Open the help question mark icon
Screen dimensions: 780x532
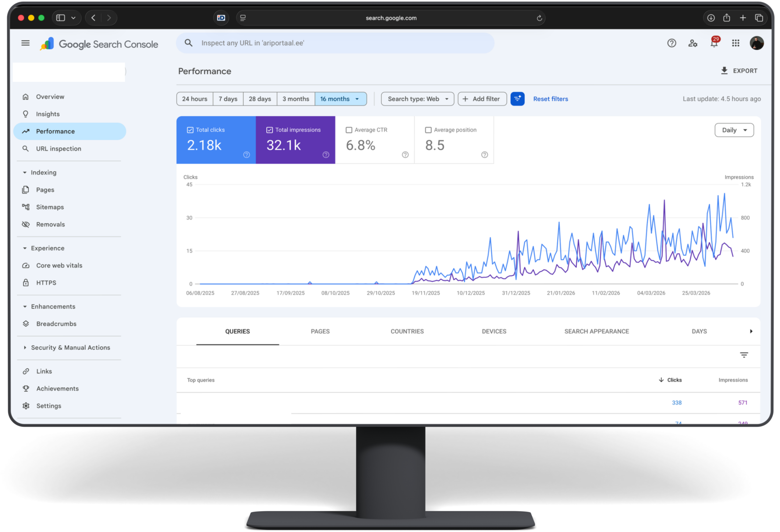[x=671, y=43]
